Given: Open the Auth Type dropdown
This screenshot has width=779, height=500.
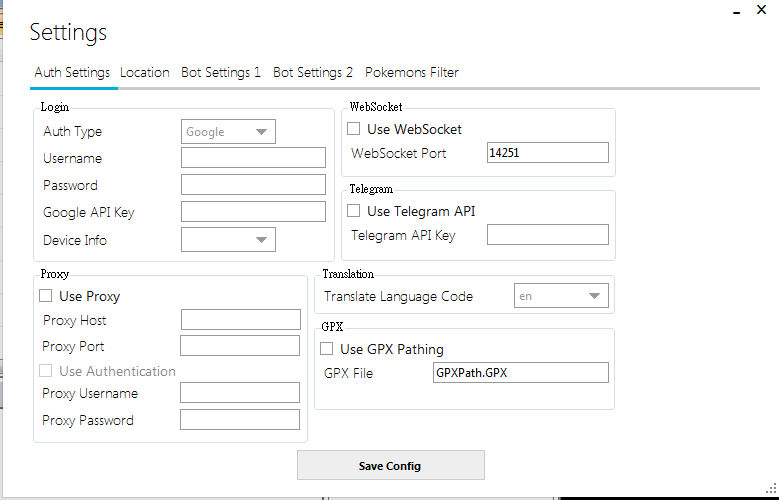Looking at the screenshot, I should 228,131.
